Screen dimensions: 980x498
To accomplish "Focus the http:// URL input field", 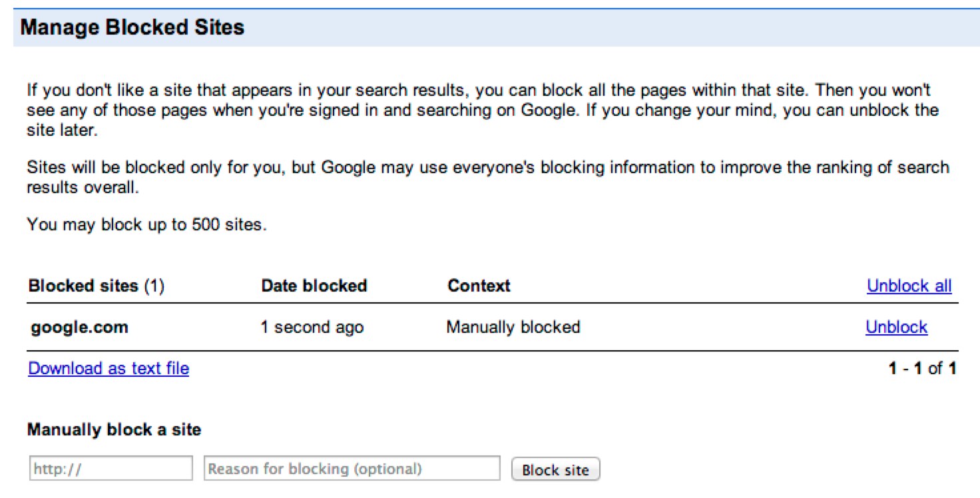I will 111,469.
